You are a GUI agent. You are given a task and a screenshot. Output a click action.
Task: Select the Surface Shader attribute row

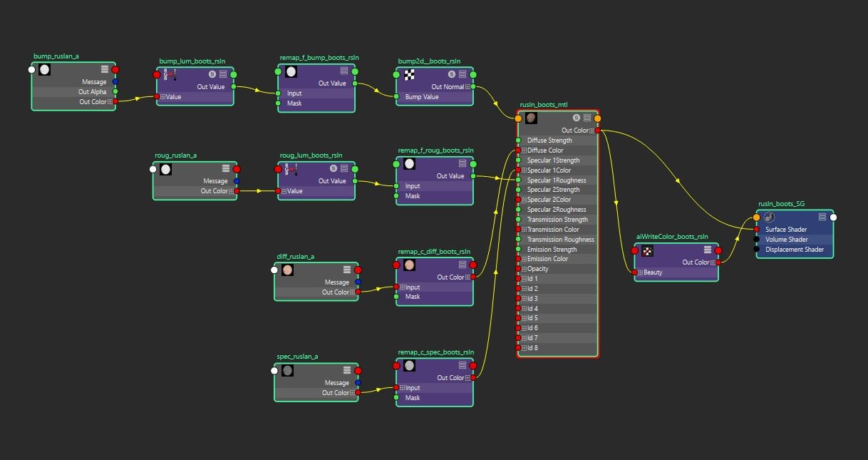click(795, 230)
